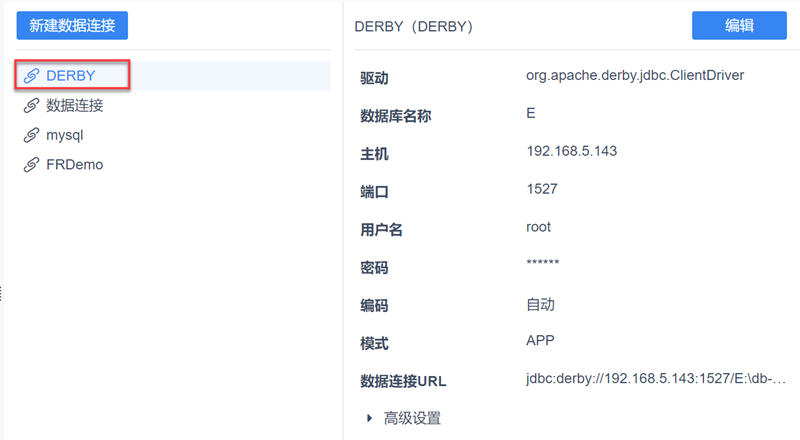Create a new data connection with 新建数据连接
800x440 pixels.
(x=72, y=26)
